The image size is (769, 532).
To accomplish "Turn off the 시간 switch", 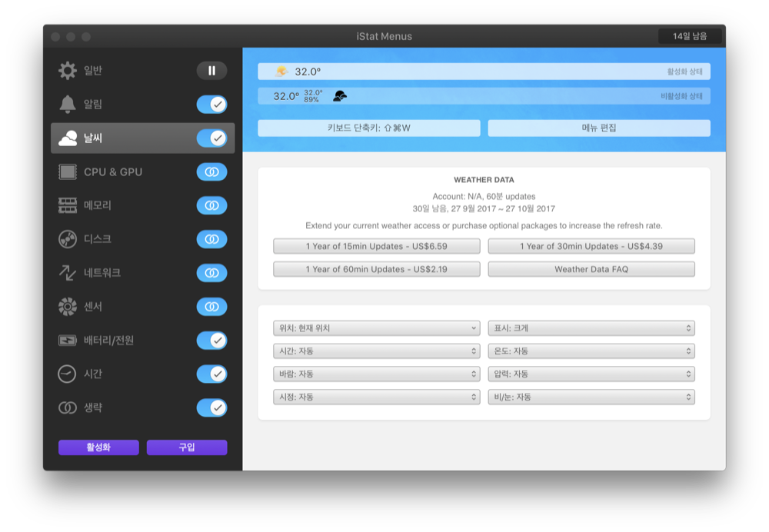I will click(212, 374).
